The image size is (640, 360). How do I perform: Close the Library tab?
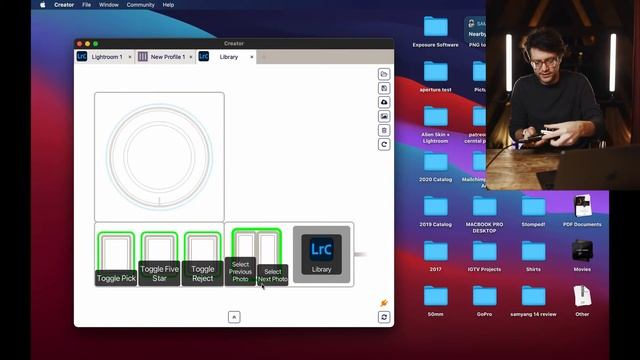click(x=251, y=57)
